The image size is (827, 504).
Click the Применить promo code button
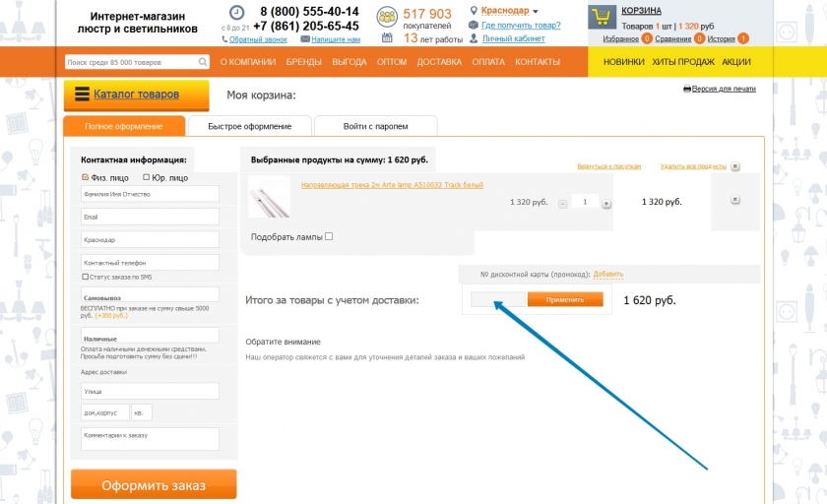pyautogui.click(x=565, y=299)
